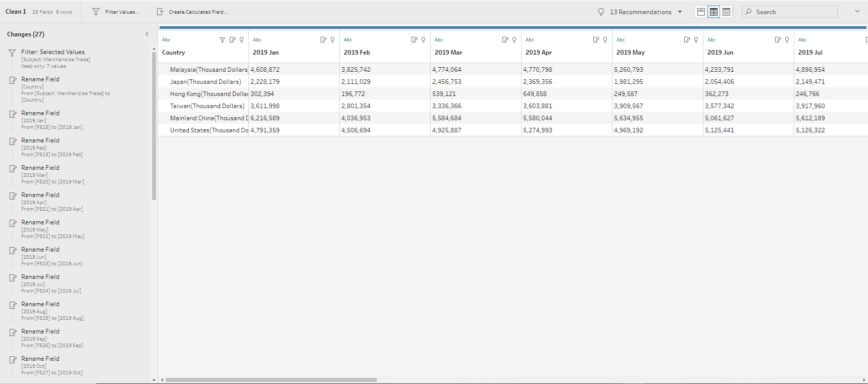Expand the chevron at far right of toolbar
The image size is (868, 384).
pyautogui.click(x=857, y=11)
